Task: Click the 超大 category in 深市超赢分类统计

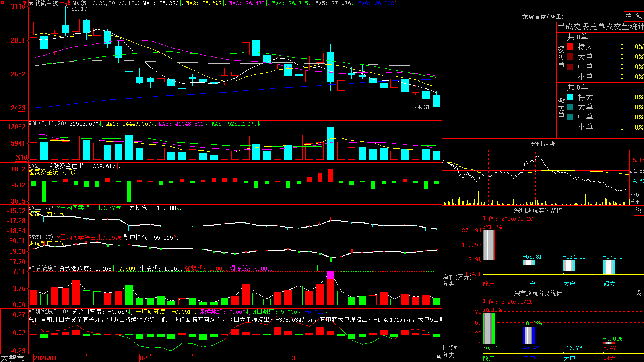Action: point(609,358)
